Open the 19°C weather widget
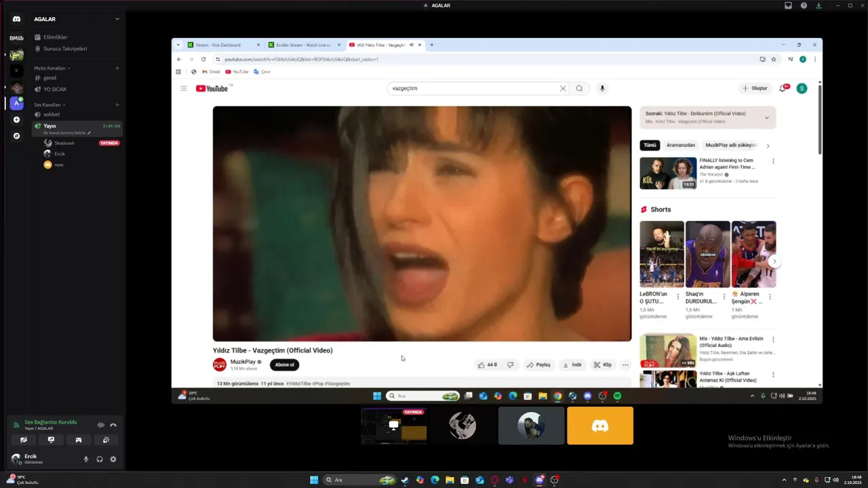 click(22, 479)
